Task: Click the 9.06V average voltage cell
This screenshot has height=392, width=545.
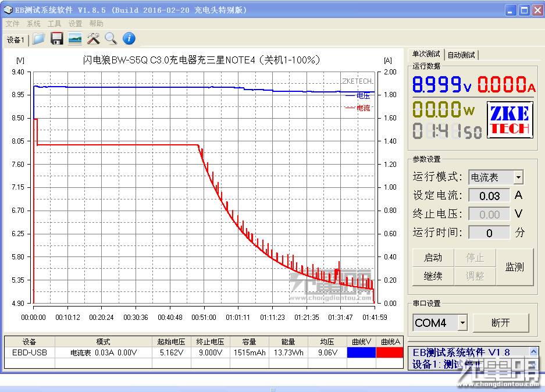Action: tap(327, 352)
